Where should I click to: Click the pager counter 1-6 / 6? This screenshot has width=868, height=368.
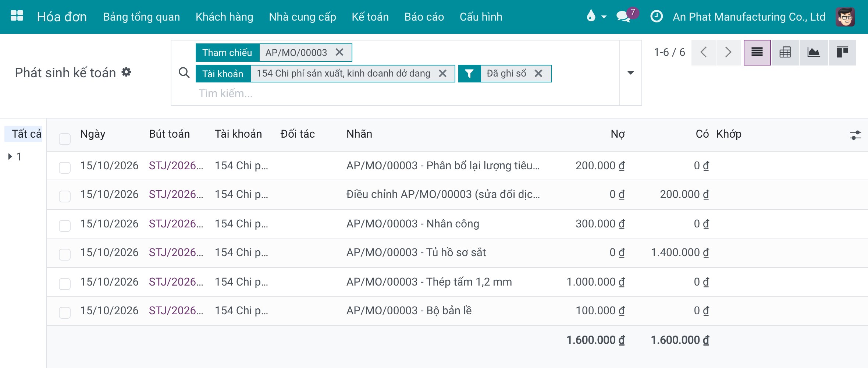point(669,52)
